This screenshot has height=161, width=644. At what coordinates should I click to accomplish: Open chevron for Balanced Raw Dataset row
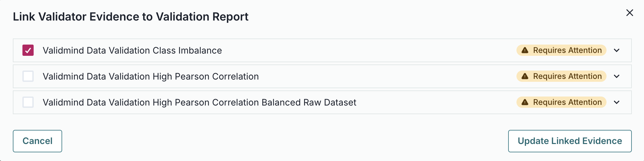pos(617,102)
